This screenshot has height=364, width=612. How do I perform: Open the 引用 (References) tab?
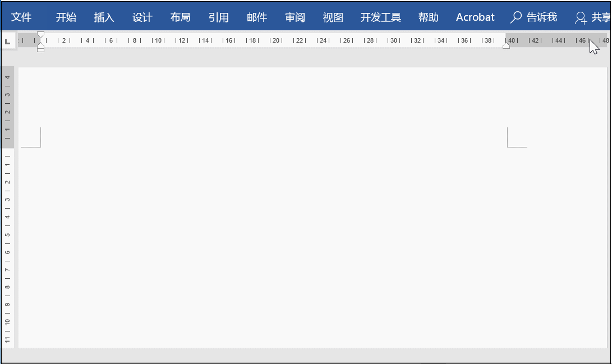click(218, 17)
